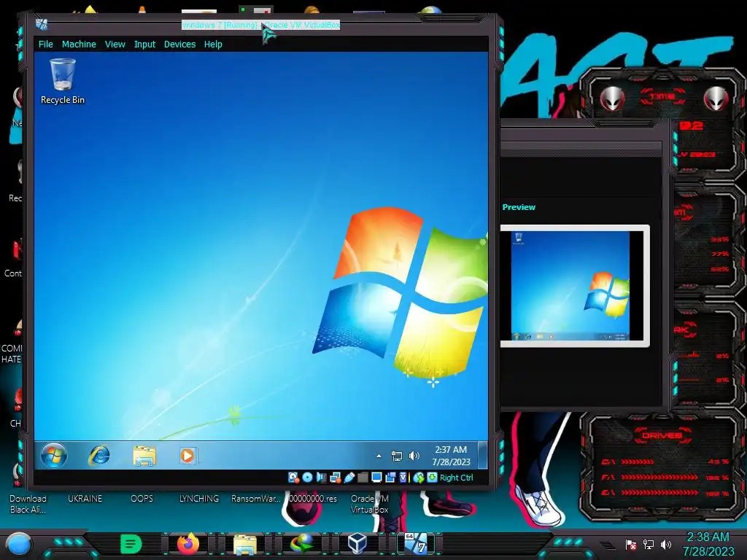This screenshot has height=560, width=747.
Task: Click the USB device indicator in VM status bar
Action: (x=349, y=477)
